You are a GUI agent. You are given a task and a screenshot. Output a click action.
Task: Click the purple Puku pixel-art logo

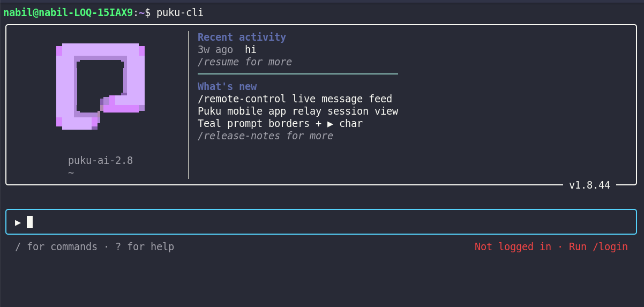point(100,86)
